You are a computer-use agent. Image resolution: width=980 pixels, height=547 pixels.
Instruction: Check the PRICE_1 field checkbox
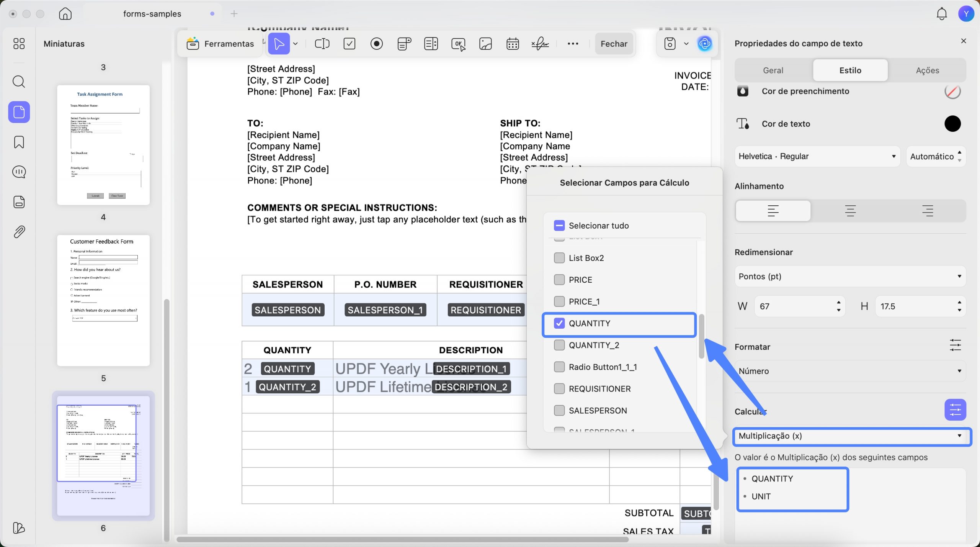tap(559, 301)
